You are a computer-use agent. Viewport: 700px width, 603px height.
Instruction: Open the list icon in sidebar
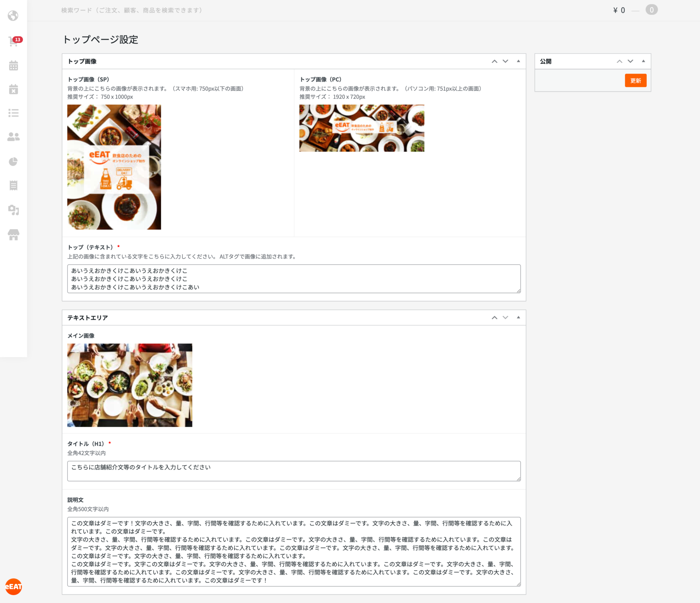[13, 113]
